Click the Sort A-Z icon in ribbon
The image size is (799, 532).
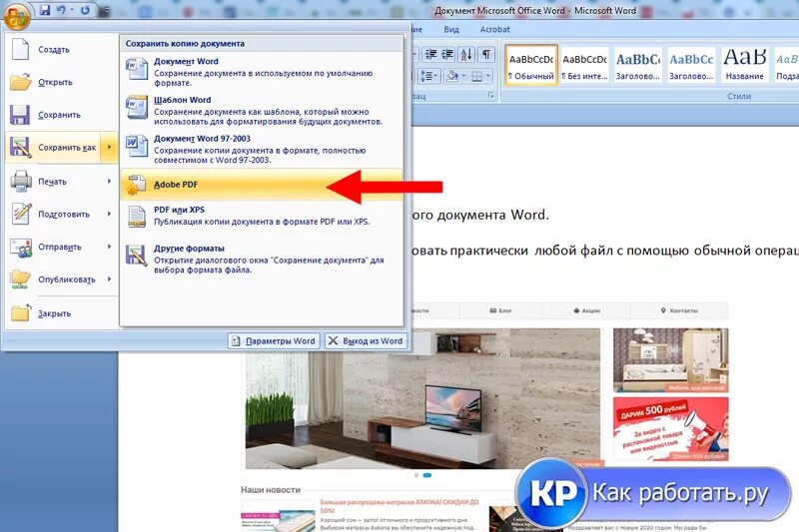[x=466, y=55]
